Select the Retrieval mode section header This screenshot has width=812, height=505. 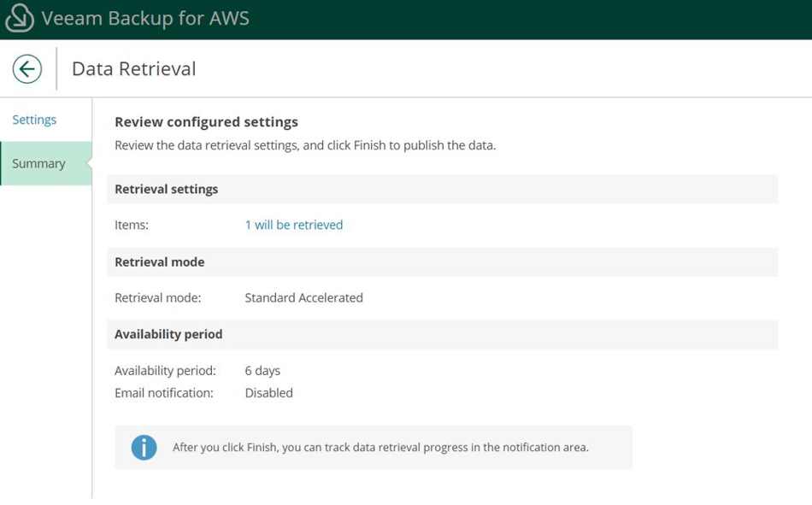click(442, 262)
